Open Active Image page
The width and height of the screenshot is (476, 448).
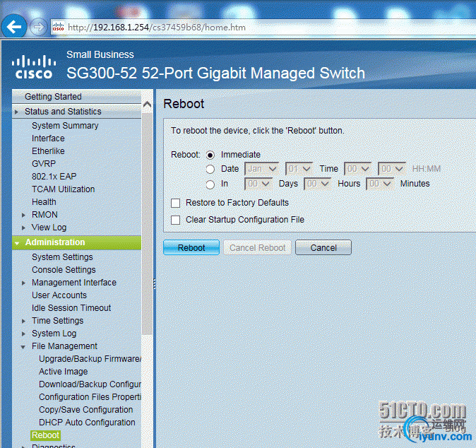63,372
